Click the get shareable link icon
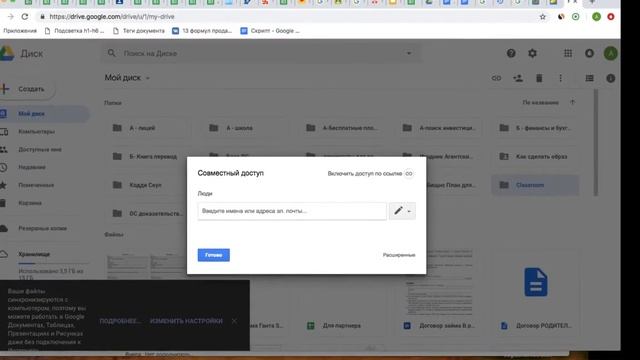 click(x=496, y=78)
